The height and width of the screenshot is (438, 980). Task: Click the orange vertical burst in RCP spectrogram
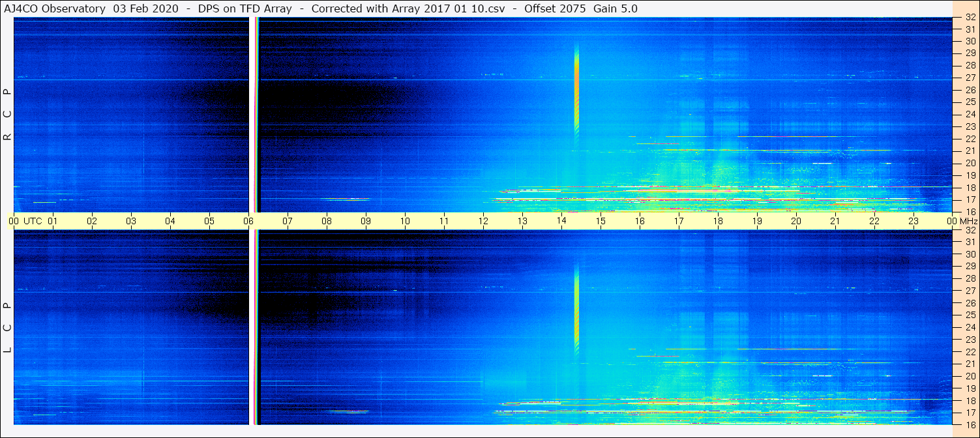[576, 91]
